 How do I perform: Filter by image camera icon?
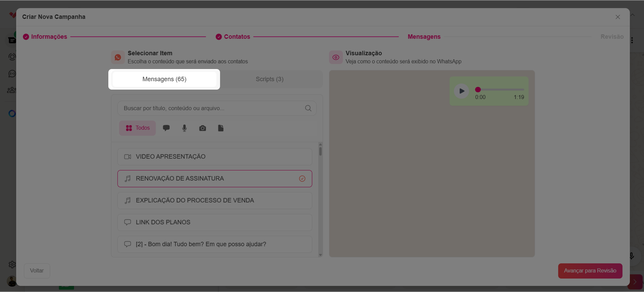point(203,128)
